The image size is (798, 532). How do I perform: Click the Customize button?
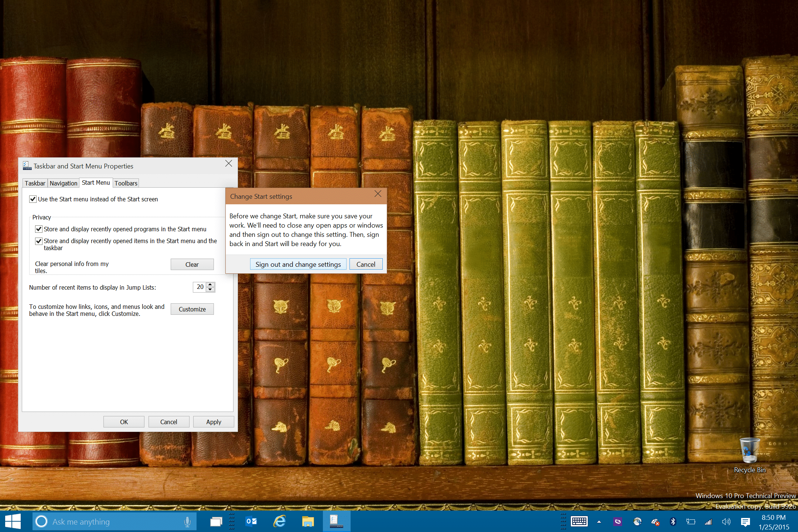tap(192, 309)
